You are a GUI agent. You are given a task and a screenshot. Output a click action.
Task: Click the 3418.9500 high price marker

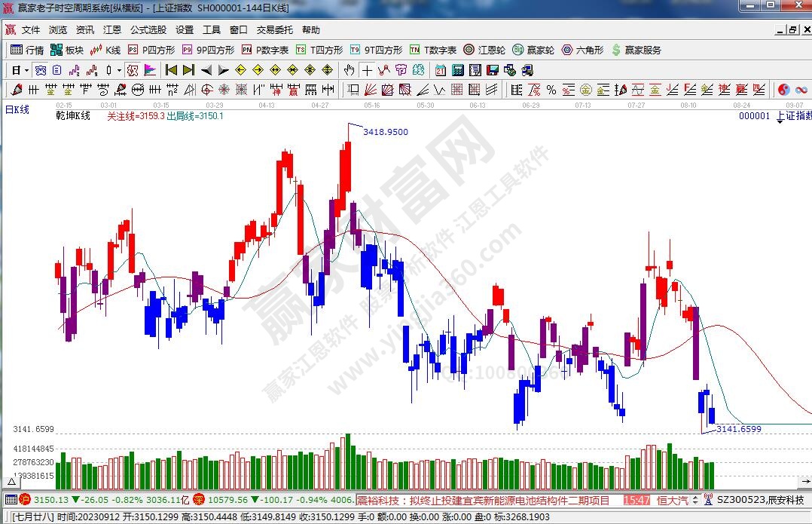385,132
